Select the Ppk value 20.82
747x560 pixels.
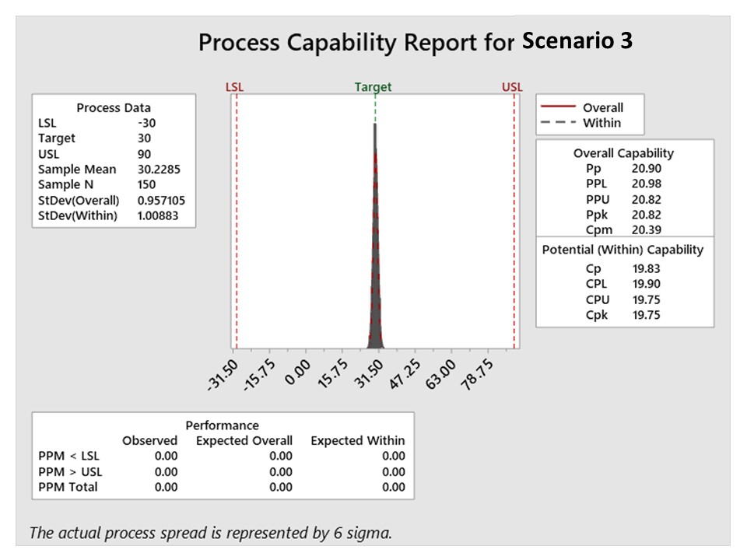637,214
